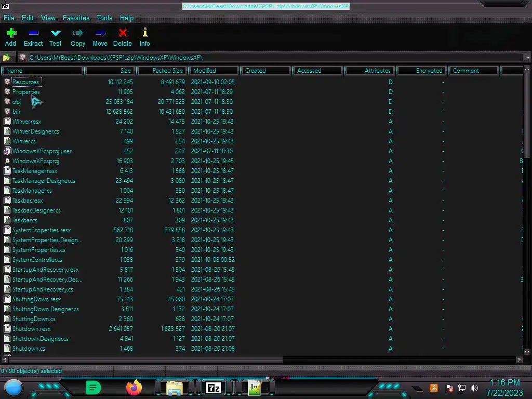Click the Delete red X icon

pos(123,33)
